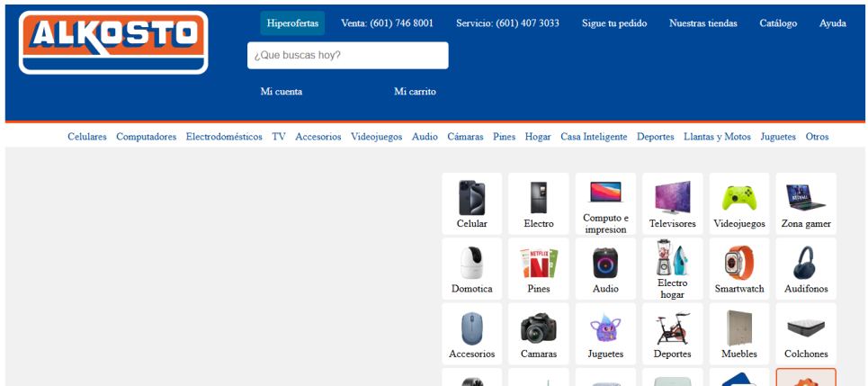
Task: Select Electro hogar blender and iron icon
Action: click(673, 257)
